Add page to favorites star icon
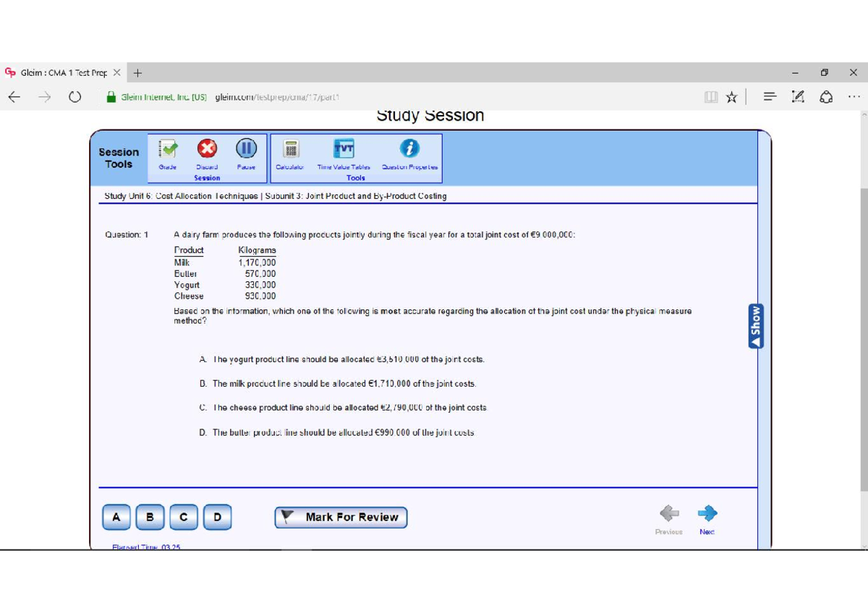Image resolution: width=868 pixels, height=613 pixels. (x=731, y=97)
